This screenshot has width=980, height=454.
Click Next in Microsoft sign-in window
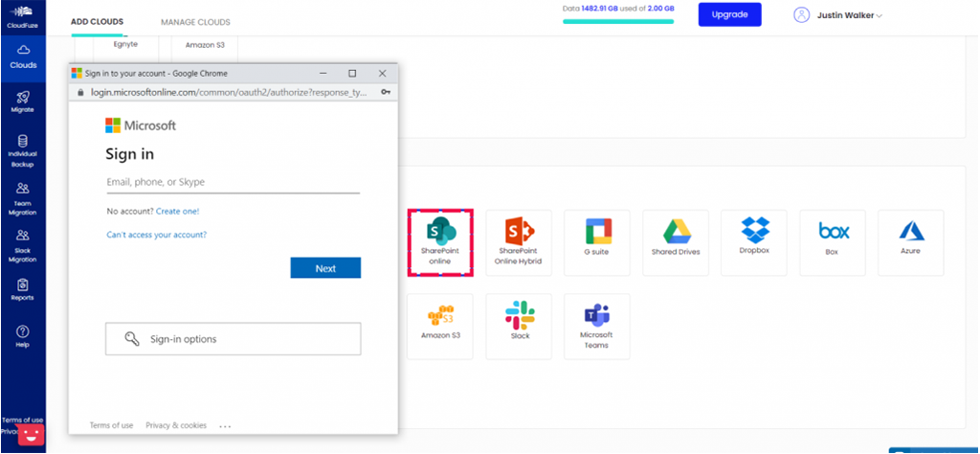click(x=325, y=268)
